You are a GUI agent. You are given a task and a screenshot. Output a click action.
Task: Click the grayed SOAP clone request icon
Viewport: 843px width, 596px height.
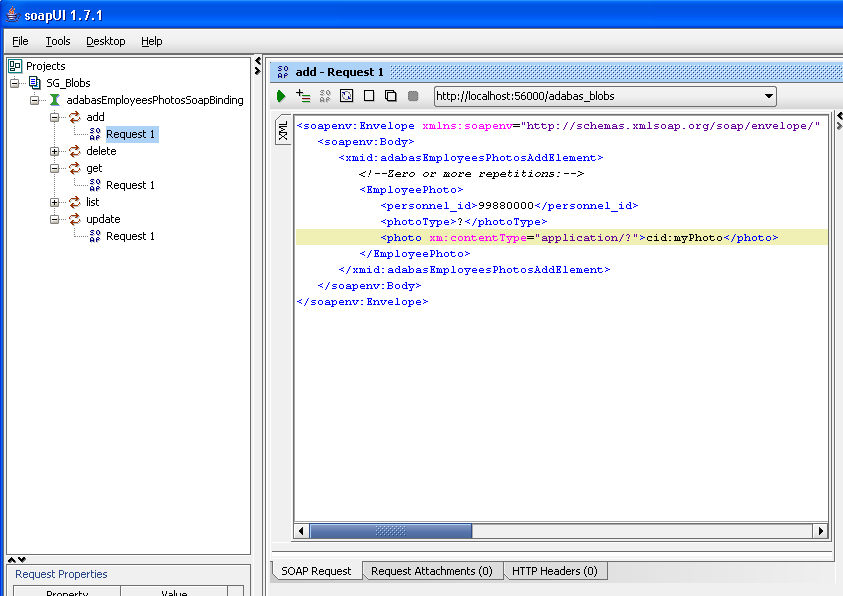click(325, 96)
